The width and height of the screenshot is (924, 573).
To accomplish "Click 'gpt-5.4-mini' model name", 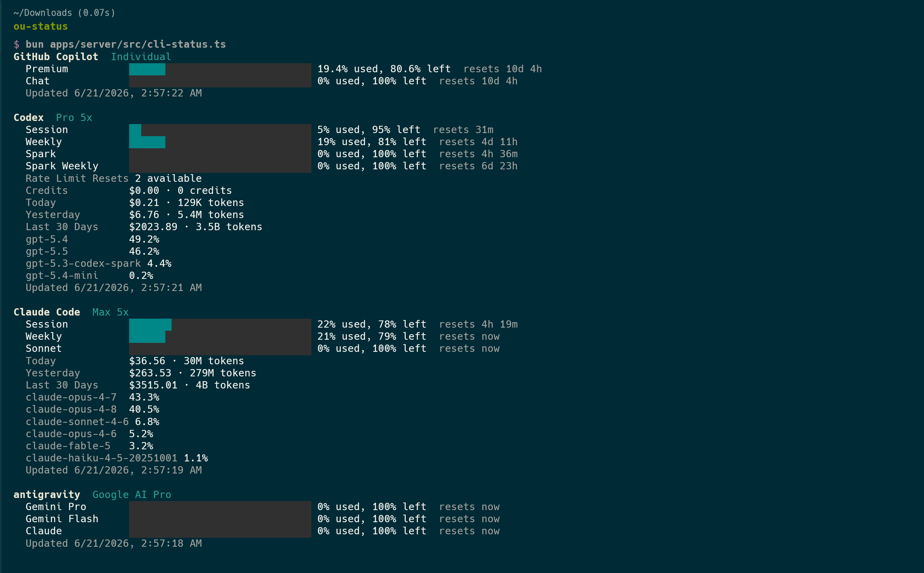I will pos(62,276).
